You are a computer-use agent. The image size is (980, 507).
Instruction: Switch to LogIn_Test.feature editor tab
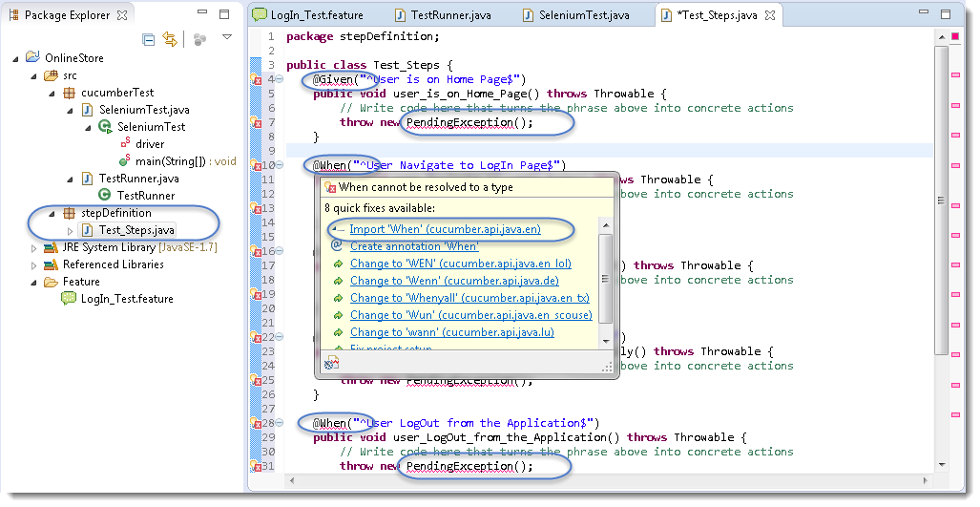tap(307, 15)
